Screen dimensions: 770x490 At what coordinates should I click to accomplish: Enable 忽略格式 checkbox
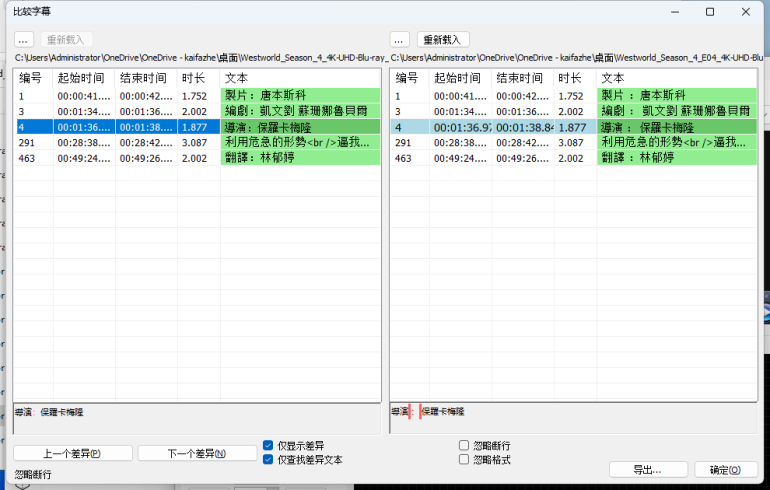coord(464,460)
